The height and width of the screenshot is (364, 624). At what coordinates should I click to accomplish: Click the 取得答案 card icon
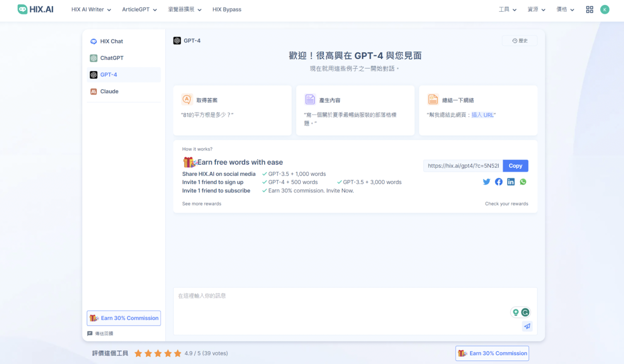coord(187,99)
